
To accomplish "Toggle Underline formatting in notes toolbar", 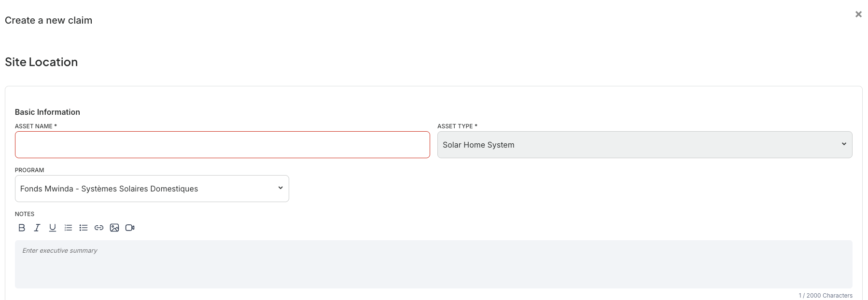I will (53, 228).
